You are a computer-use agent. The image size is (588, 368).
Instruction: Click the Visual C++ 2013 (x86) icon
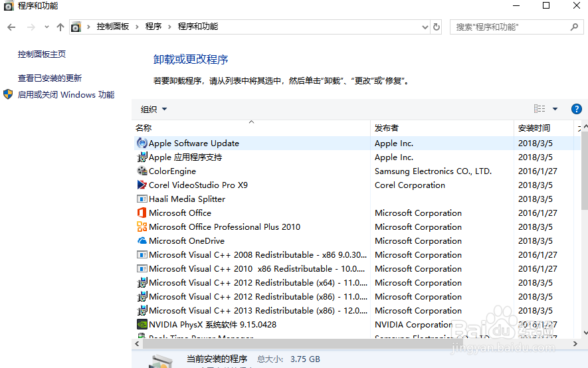point(142,310)
